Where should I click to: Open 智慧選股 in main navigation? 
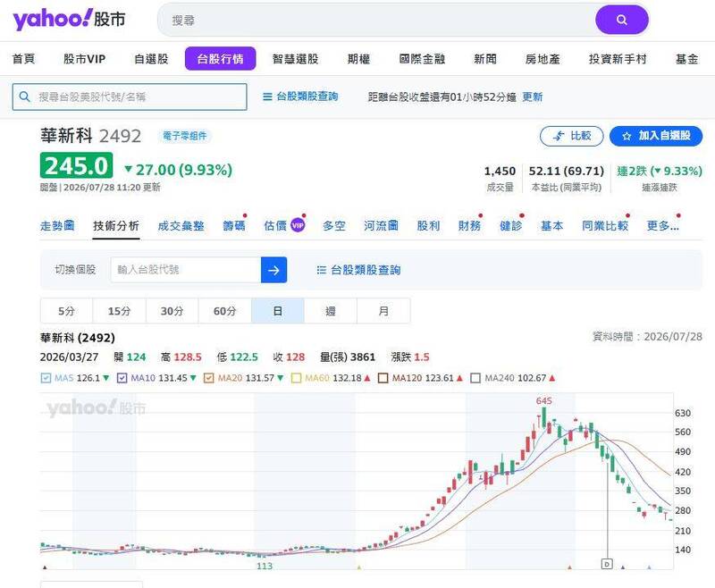(x=296, y=59)
